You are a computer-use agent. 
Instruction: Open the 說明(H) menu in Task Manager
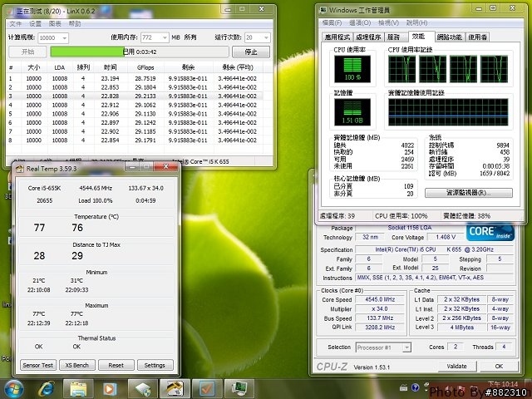[416, 22]
